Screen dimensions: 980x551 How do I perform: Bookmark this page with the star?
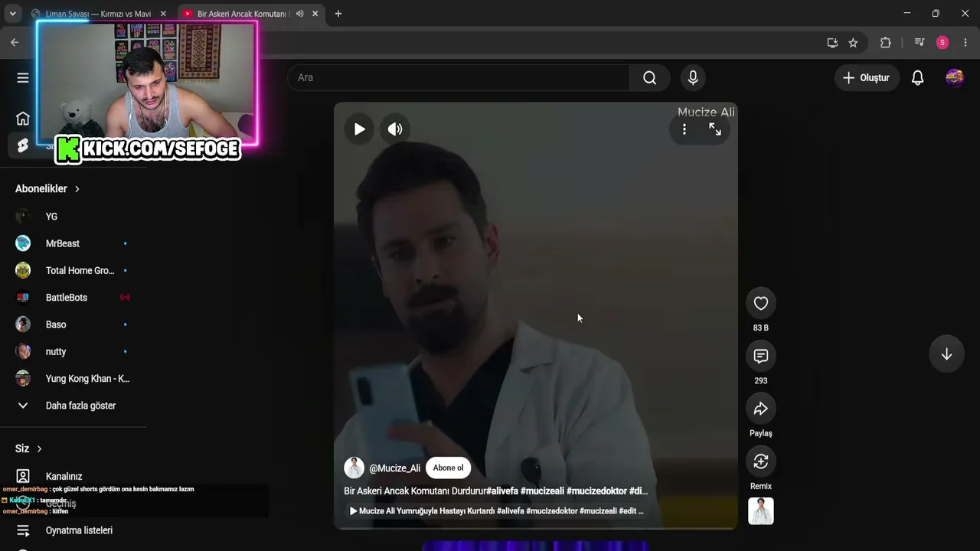coord(853,43)
